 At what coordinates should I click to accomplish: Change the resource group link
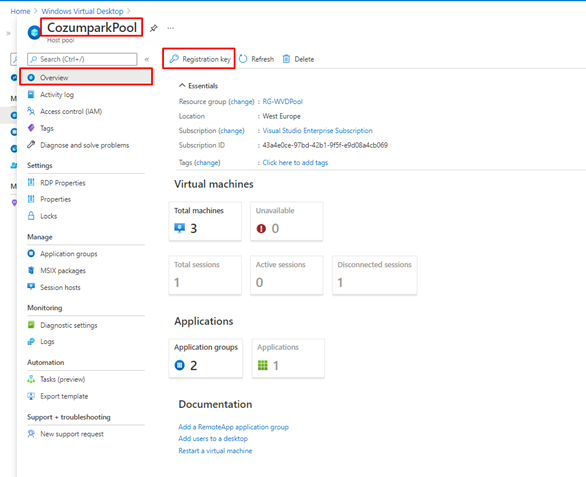(x=241, y=101)
